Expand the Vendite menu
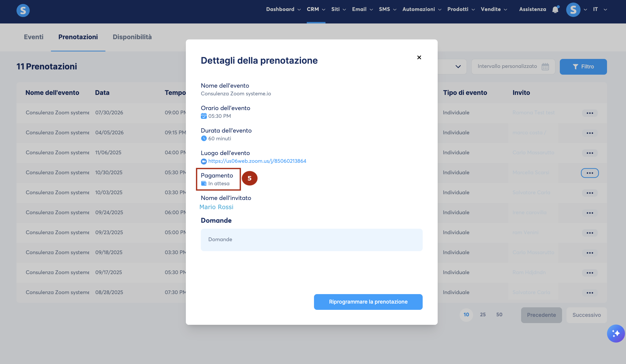This screenshot has width=626, height=364. pos(494,9)
